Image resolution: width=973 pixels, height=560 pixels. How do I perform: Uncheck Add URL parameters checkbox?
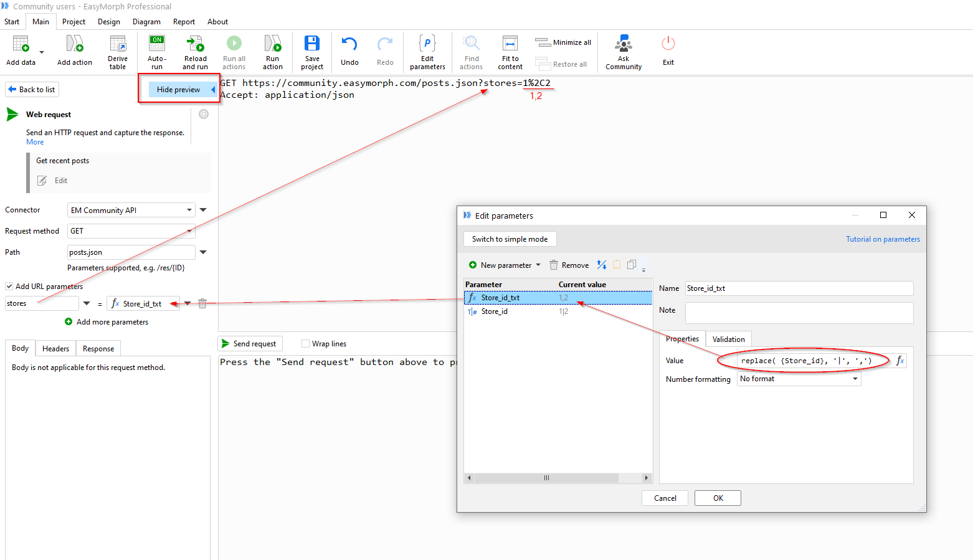[9, 287]
